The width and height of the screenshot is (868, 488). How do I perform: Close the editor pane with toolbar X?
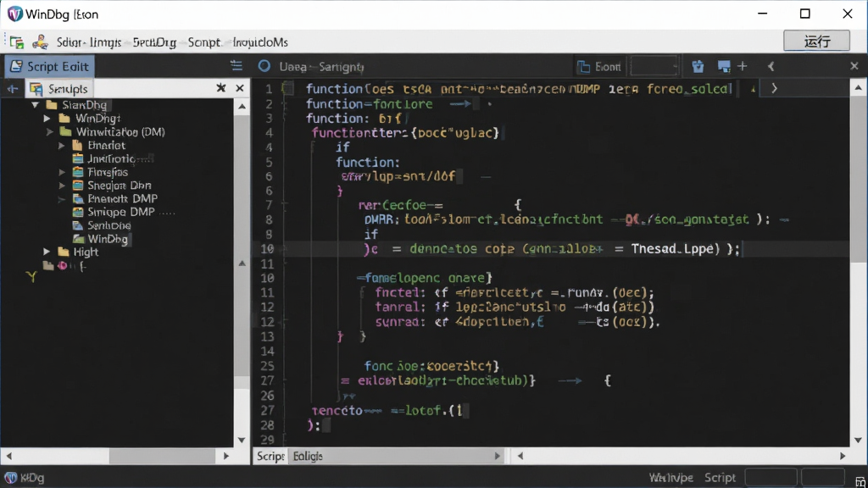coord(854,66)
